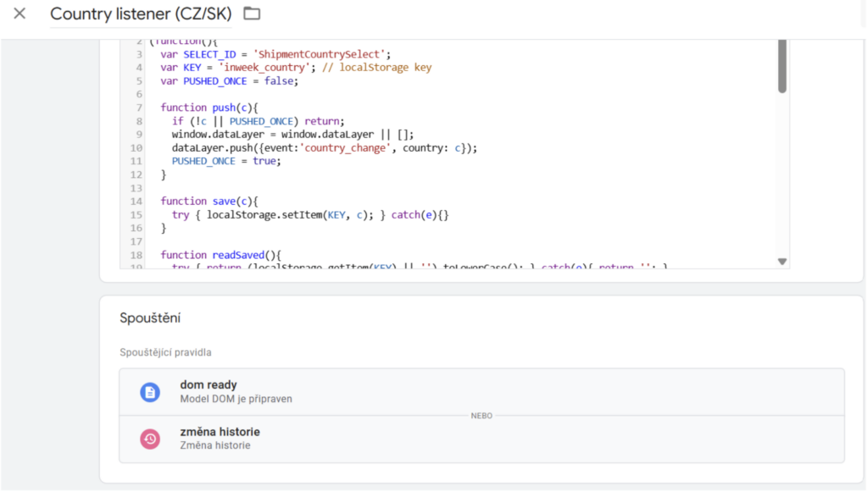Viewport: 868px width, 492px height.
Task: Click line number 12 in the editor gutter
Action: pos(136,174)
